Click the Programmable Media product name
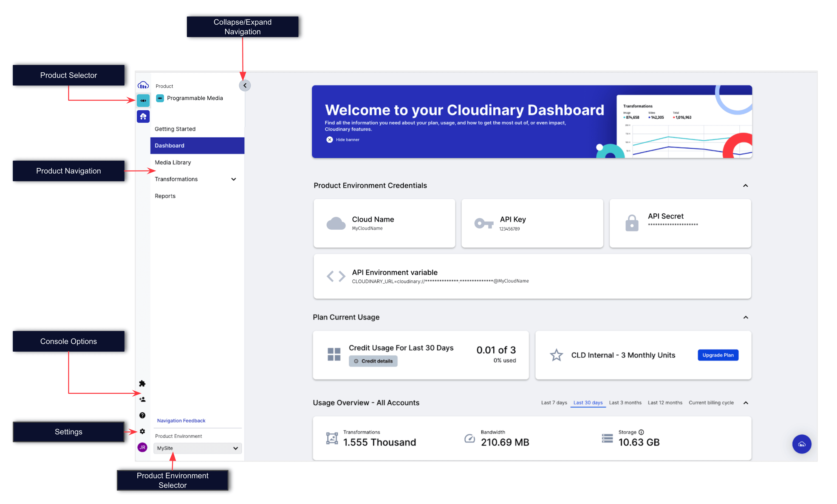Screen dimensions: 837x504 point(195,98)
